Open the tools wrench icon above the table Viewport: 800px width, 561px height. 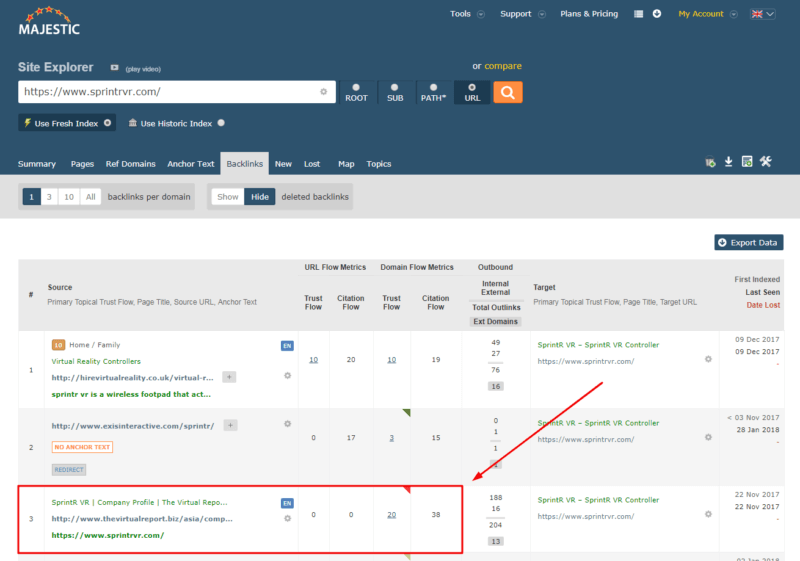(766, 162)
